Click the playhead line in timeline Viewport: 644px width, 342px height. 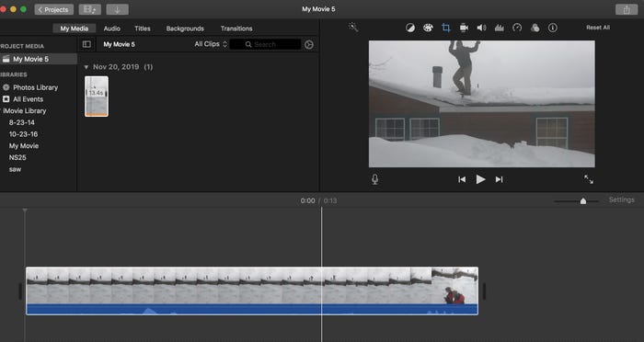[x=322, y=274]
